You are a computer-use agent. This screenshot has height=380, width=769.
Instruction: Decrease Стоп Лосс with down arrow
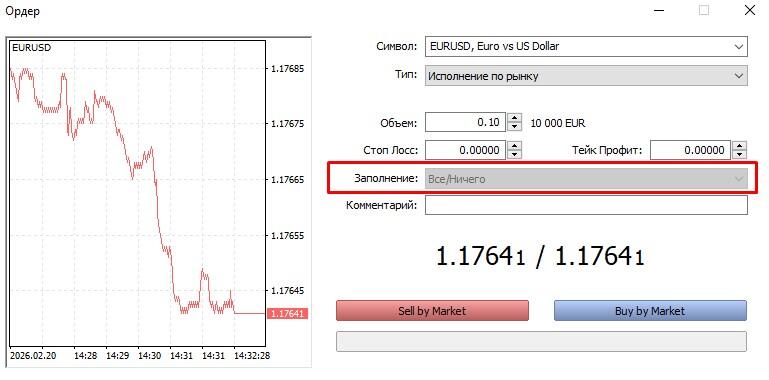514,154
